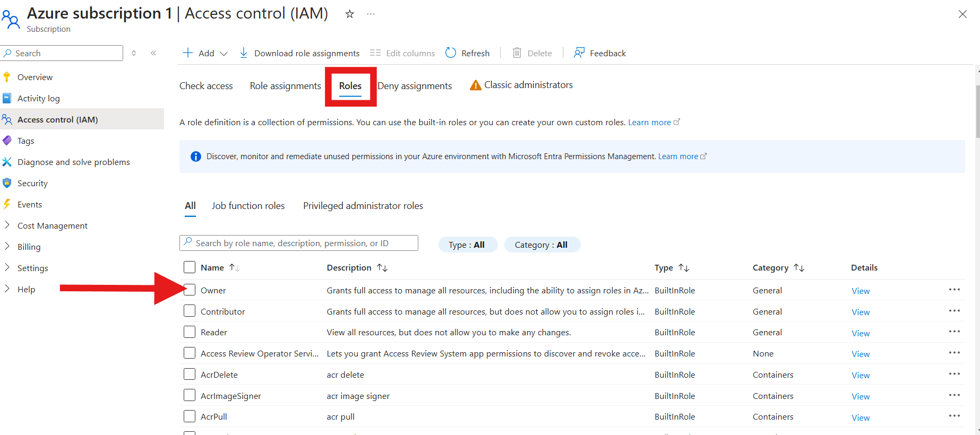This screenshot has width=980, height=435.
Task: Switch to the Role assignments tab
Action: coord(286,86)
